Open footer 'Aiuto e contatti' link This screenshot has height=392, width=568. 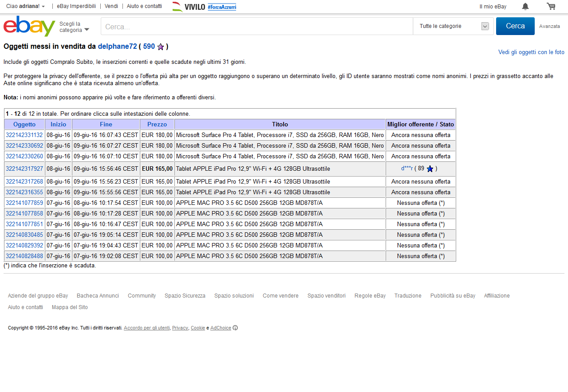25,307
